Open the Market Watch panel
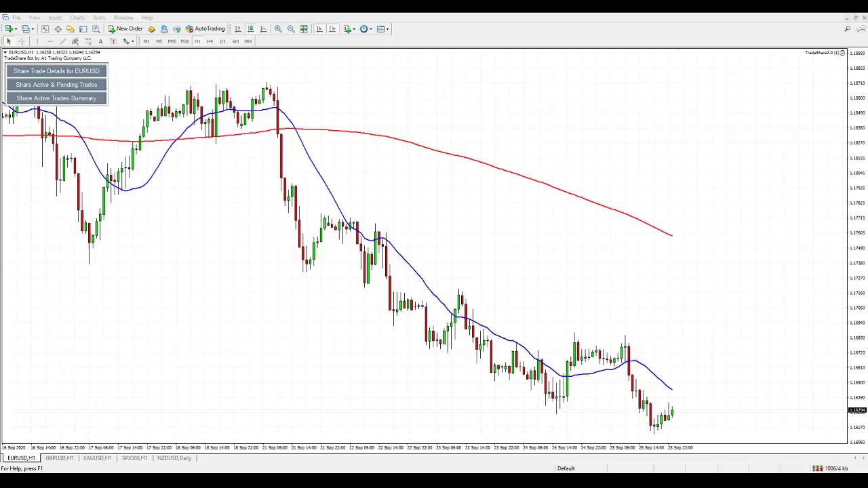Image resolution: width=868 pixels, height=488 pixels. coord(45,28)
